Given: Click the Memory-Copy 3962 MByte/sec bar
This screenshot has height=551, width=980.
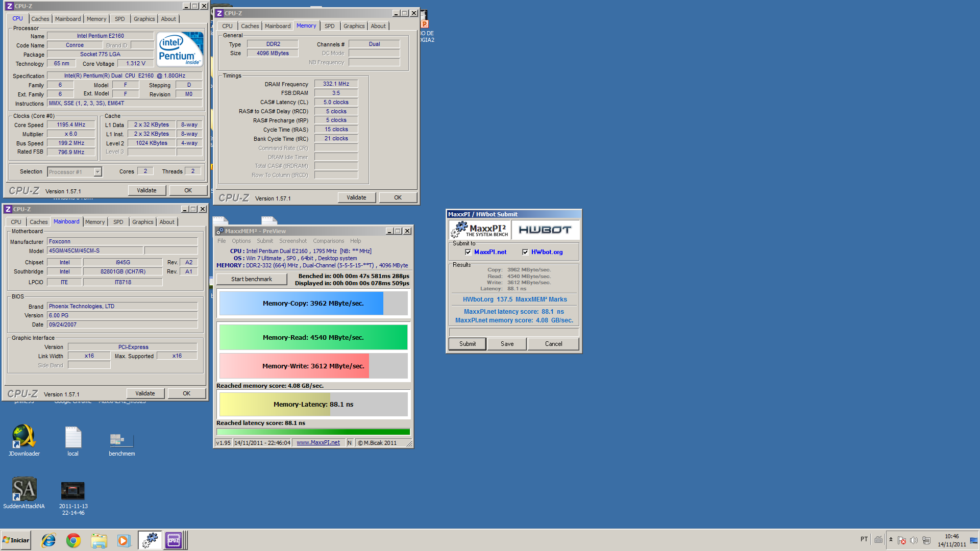Looking at the screenshot, I should click(313, 303).
